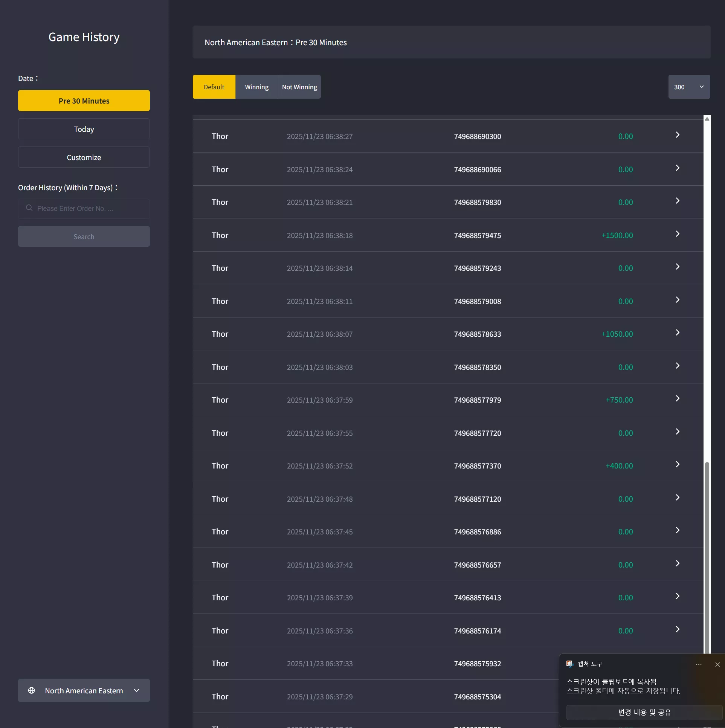
Task: Open details arrow for order 749688578633
Action: point(677,333)
